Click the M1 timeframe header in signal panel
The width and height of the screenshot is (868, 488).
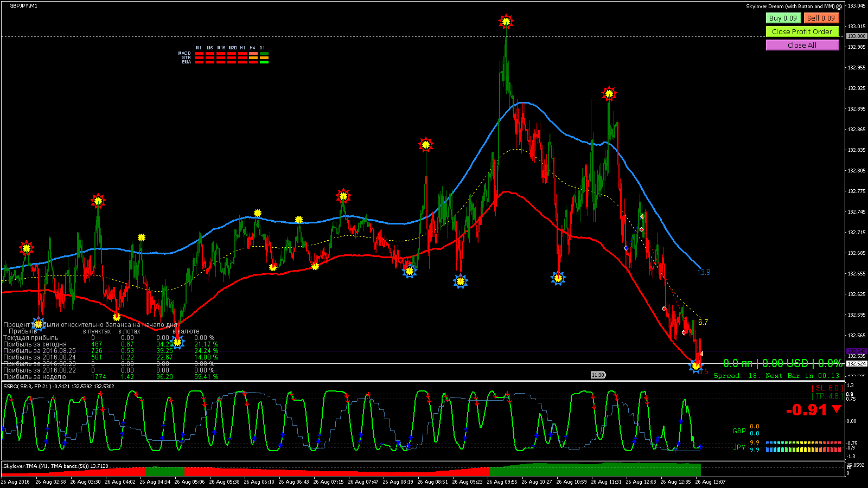click(199, 48)
